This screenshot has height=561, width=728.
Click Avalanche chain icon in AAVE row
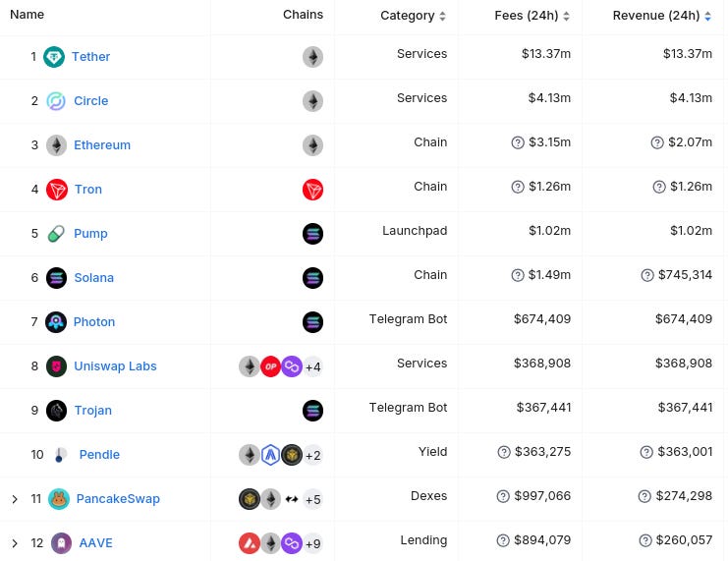[250, 543]
